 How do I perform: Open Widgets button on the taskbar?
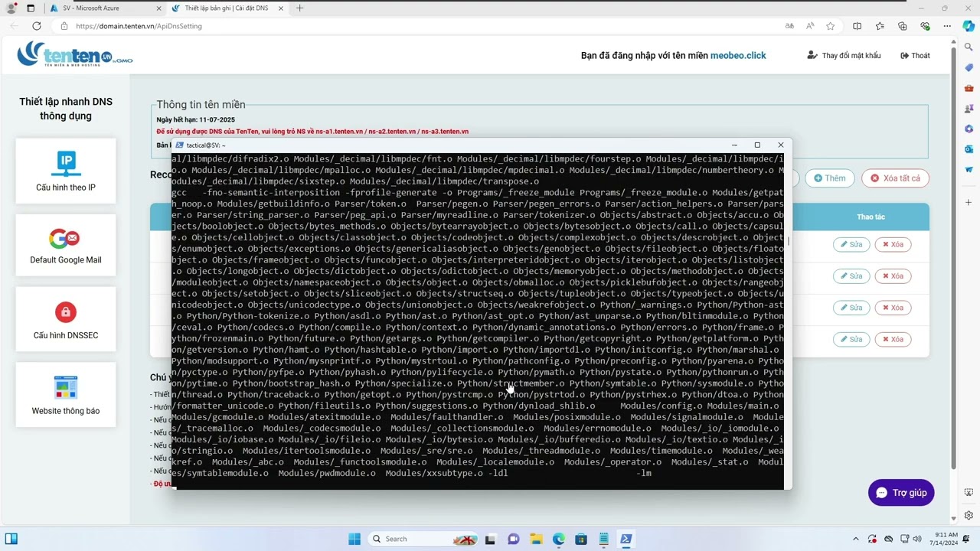11,539
